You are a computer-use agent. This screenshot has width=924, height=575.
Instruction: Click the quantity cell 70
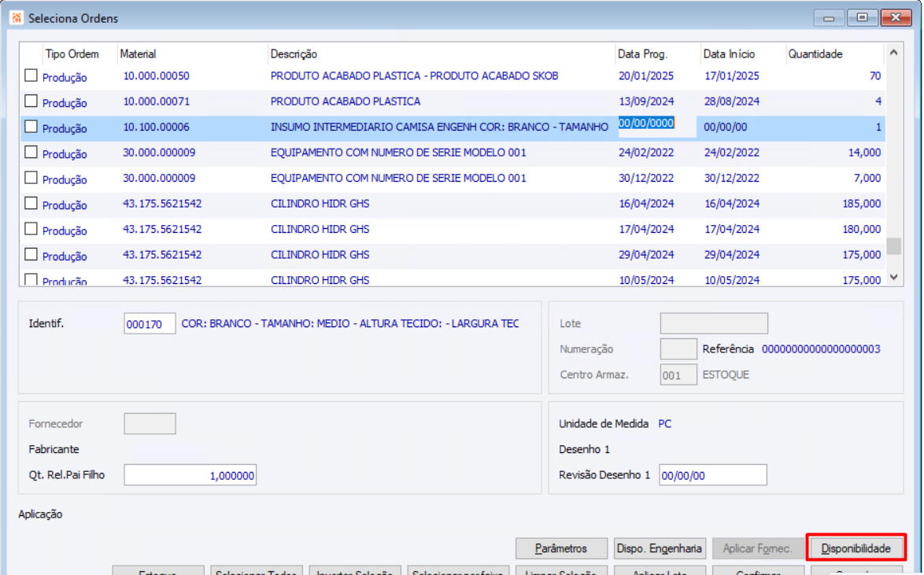875,76
